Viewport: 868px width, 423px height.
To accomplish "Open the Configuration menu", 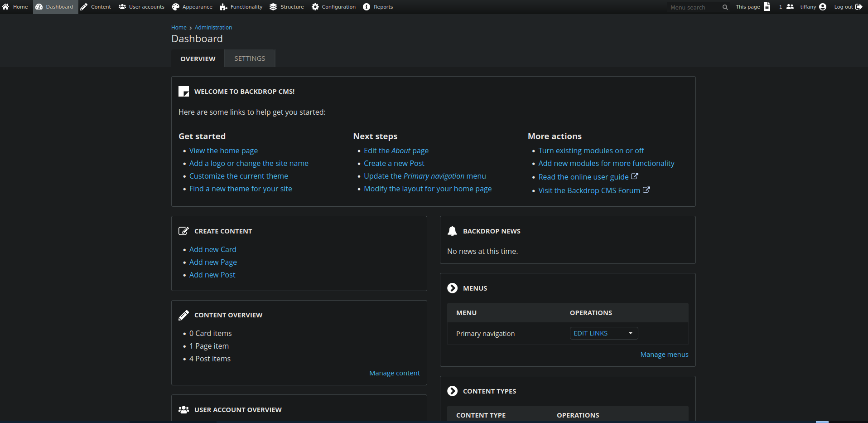I will [x=334, y=7].
